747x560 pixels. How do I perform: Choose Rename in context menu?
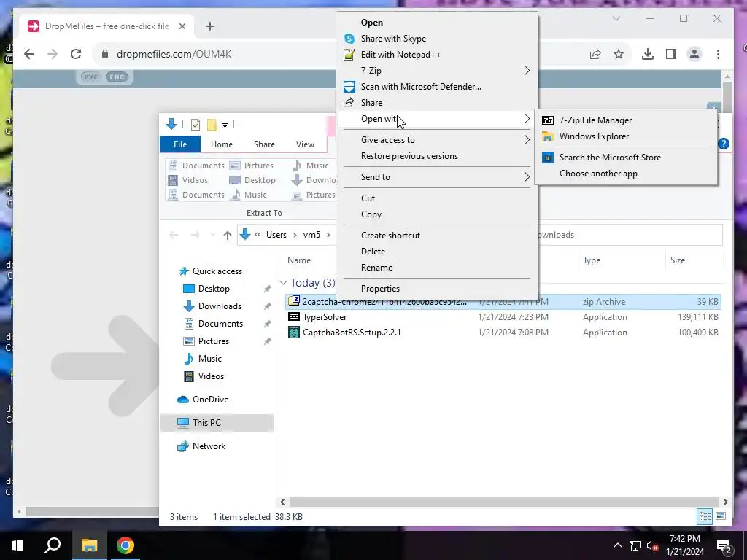(x=376, y=268)
